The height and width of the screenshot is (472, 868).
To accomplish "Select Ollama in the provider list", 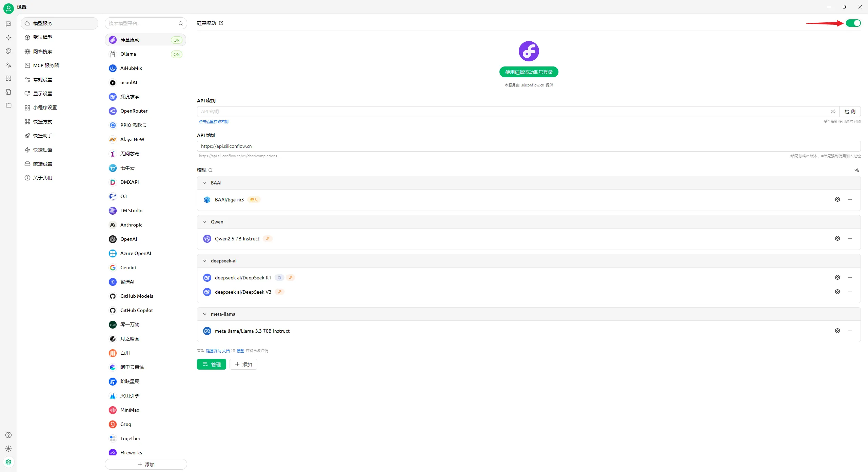I will (128, 54).
